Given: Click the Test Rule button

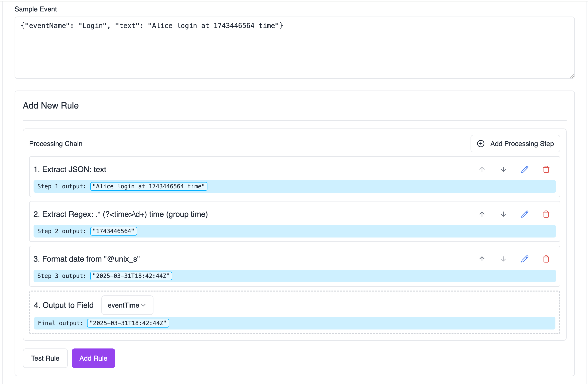Looking at the screenshot, I should click(45, 358).
